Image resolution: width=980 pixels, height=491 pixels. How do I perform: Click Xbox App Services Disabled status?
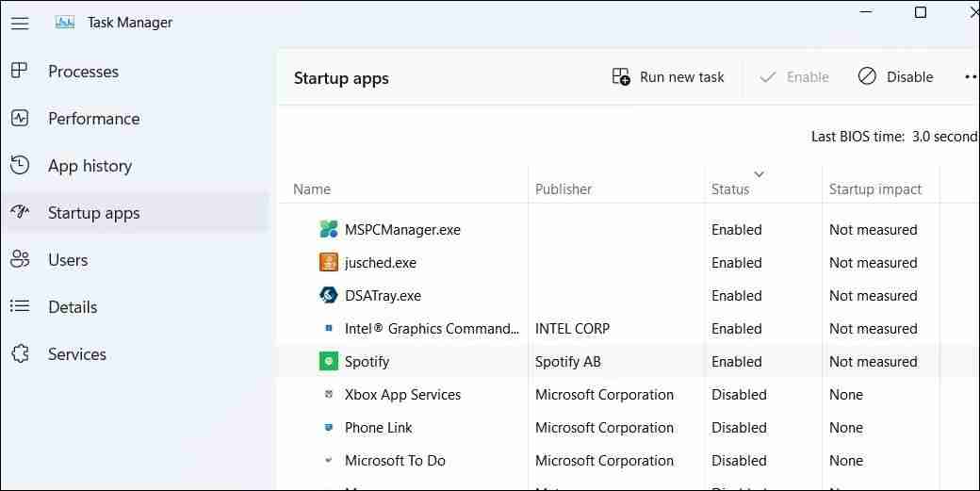click(x=739, y=395)
